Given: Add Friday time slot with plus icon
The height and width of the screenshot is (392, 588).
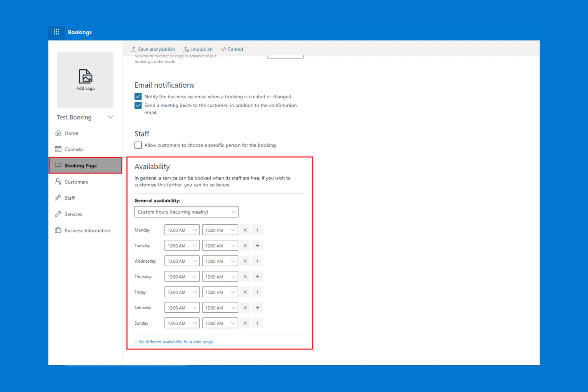Looking at the screenshot, I should tap(258, 292).
